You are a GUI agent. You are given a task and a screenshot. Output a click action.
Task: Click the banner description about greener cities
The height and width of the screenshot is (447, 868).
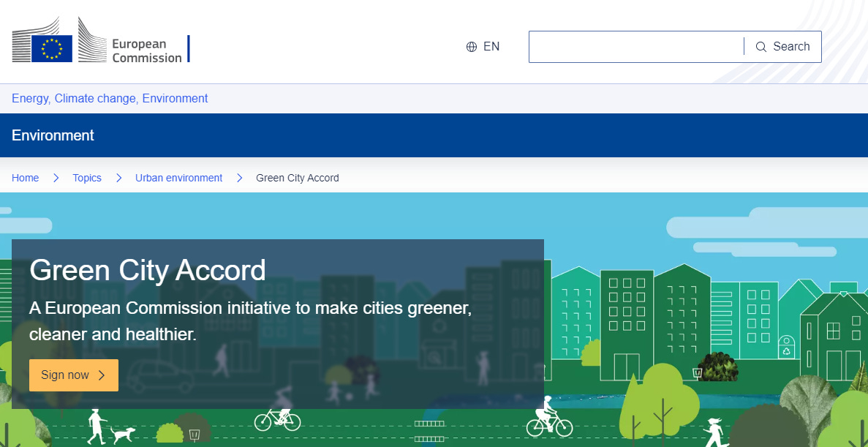tap(250, 321)
